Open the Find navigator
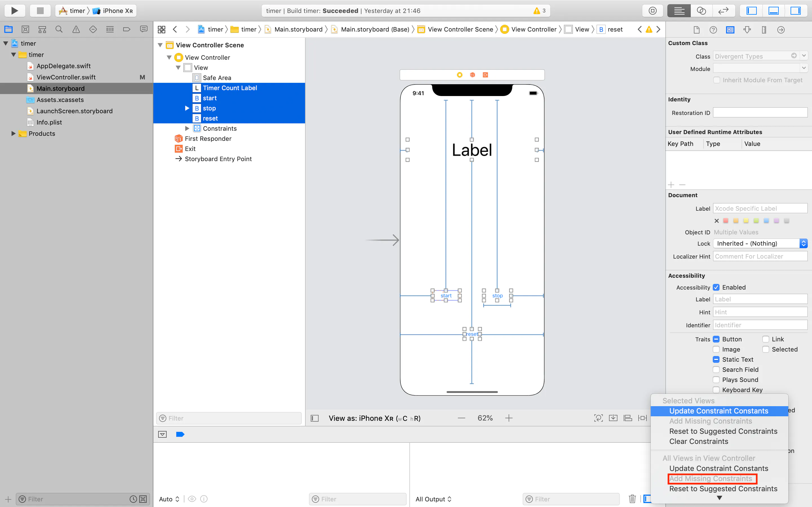This screenshot has width=812, height=507. (x=59, y=30)
